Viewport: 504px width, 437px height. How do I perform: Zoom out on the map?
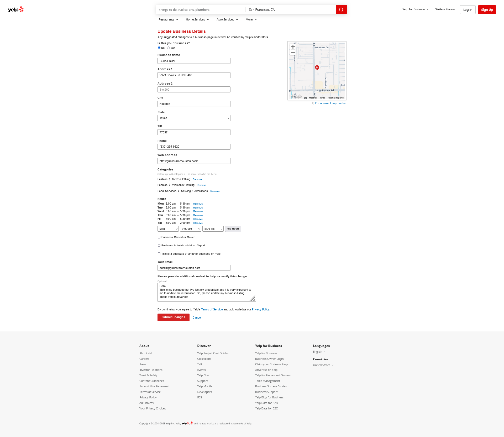point(293,53)
